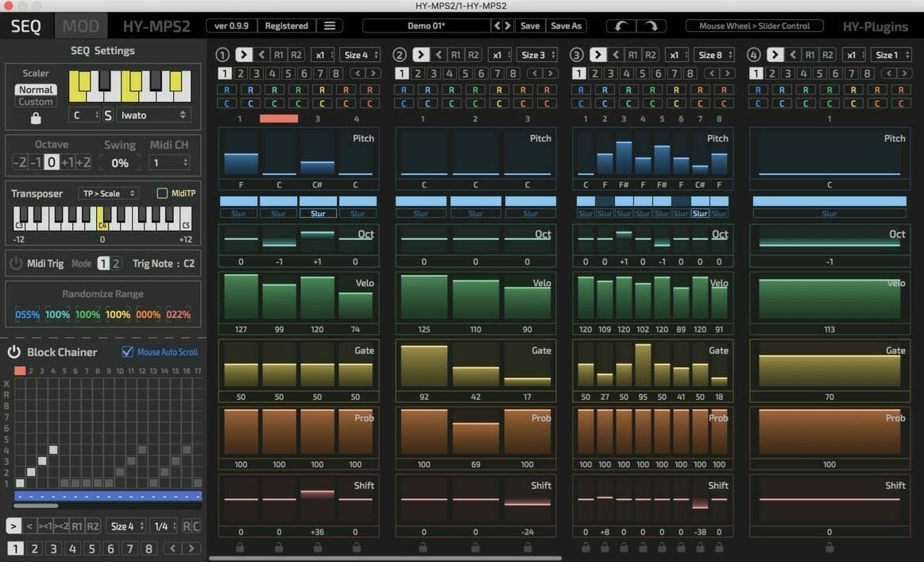Select octave -2 button

[20, 162]
